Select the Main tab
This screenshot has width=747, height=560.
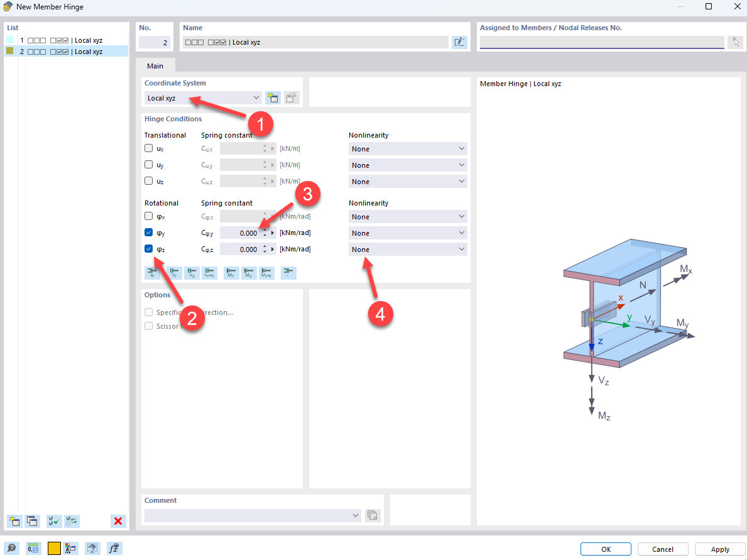tap(155, 66)
